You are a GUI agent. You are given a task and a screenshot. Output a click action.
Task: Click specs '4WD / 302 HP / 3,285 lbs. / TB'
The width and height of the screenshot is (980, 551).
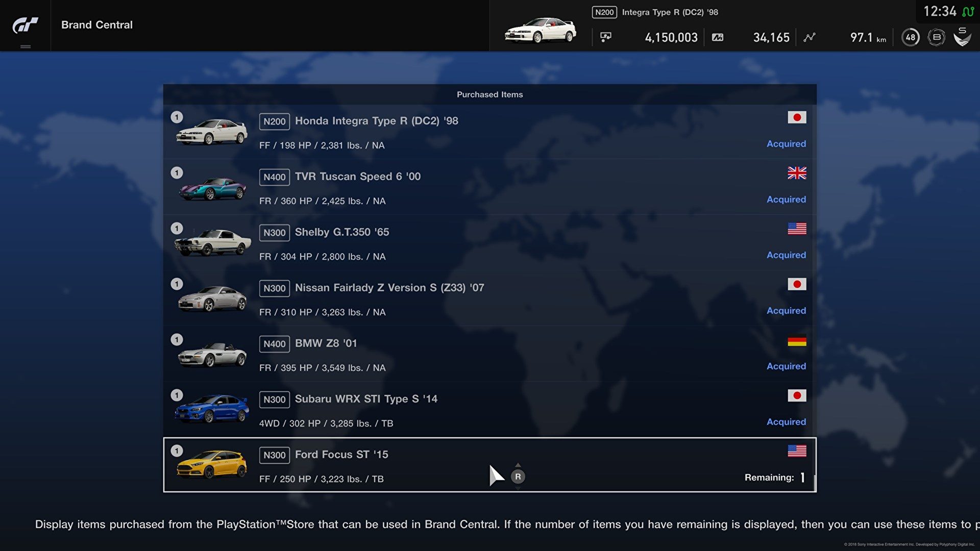(x=326, y=423)
